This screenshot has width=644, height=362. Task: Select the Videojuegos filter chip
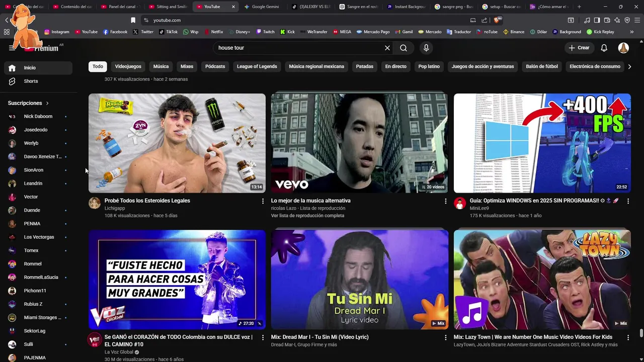tap(128, 66)
